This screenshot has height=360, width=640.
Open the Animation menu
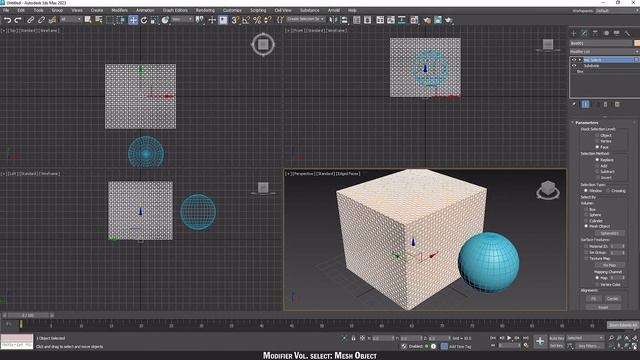(x=145, y=10)
